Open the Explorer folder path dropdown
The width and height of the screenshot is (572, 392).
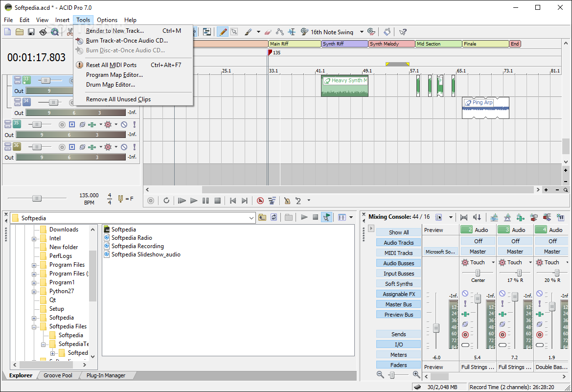[x=252, y=218]
